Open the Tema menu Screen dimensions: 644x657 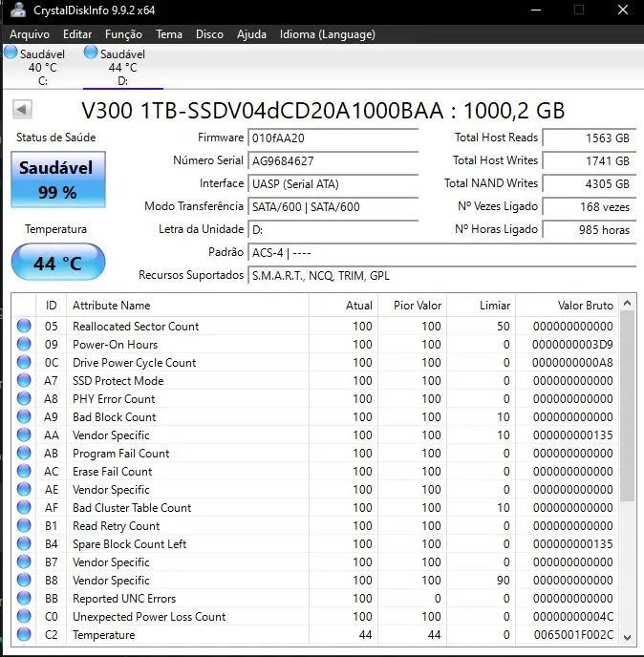click(x=169, y=34)
